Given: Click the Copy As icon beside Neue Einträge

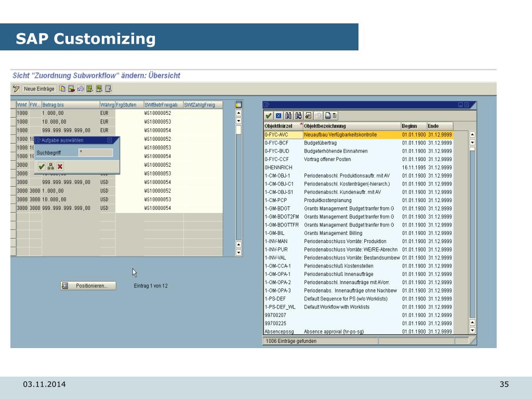Looking at the screenshot, I should [62, 89].
